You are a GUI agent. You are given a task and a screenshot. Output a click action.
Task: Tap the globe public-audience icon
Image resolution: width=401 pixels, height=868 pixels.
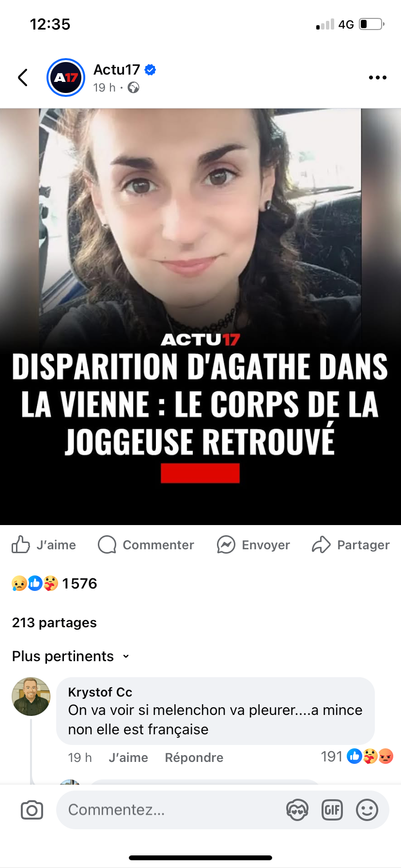[x=133, y=88]
